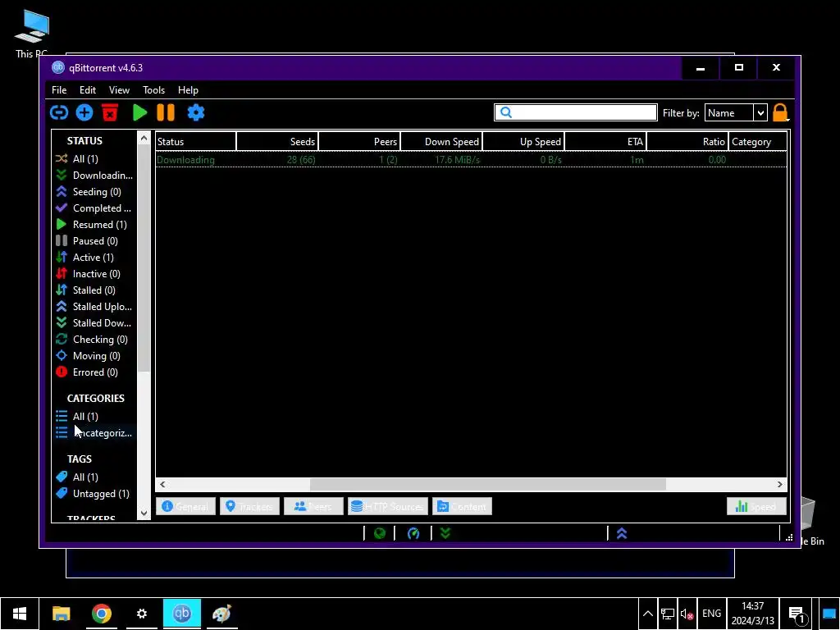Select Untagged (1) tag filter
The image size is (840, 630).
coord(94,494)
